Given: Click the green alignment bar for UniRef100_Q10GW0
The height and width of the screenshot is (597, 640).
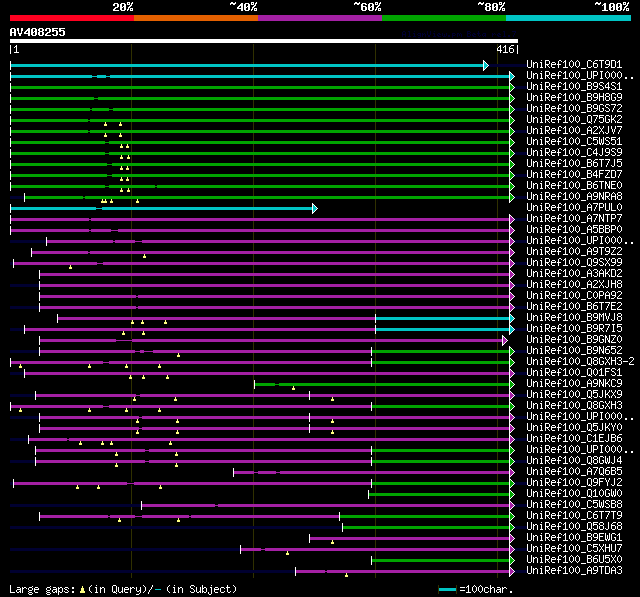Looking at the screenshot, I should pyautogui.click(x=439, y=495).
